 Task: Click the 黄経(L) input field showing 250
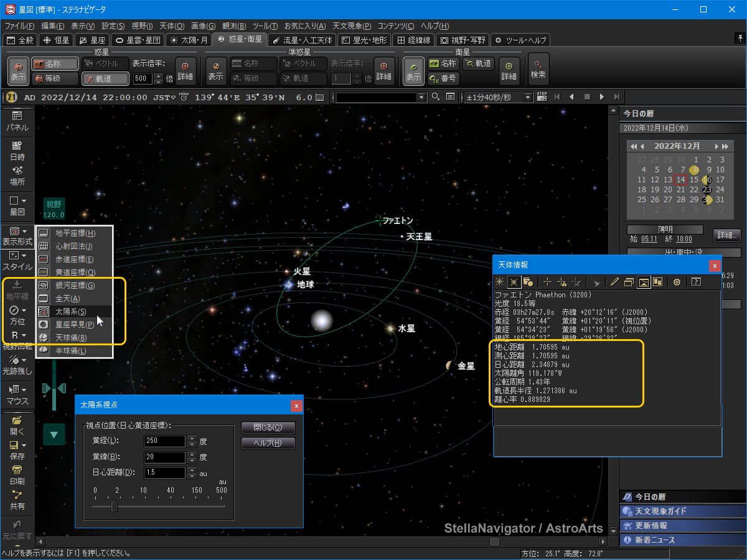(164, 441)
